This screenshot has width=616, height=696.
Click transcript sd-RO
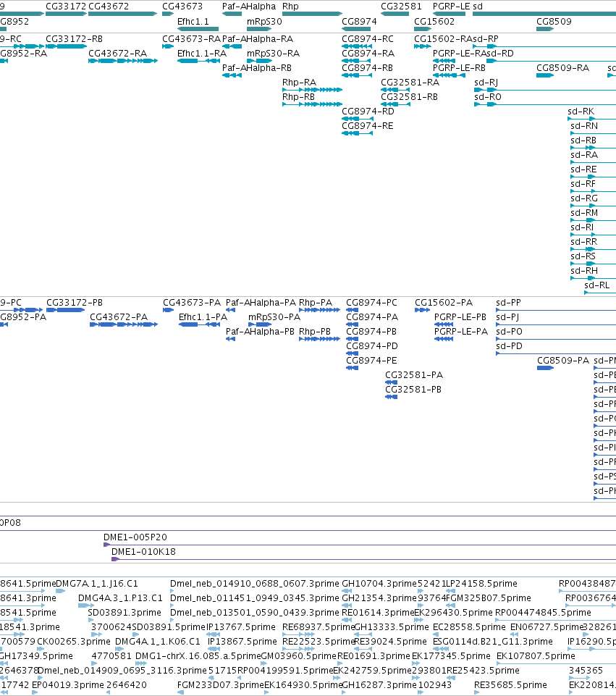488,97
